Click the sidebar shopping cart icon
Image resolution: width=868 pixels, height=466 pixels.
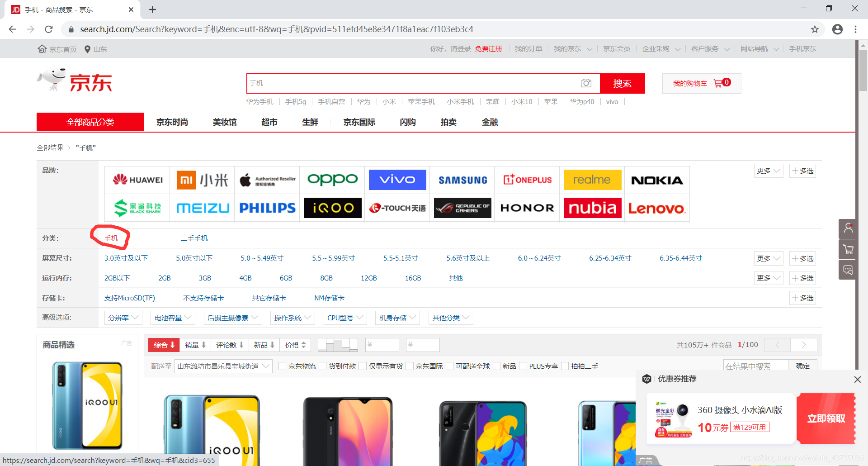[x=848, y=249]
